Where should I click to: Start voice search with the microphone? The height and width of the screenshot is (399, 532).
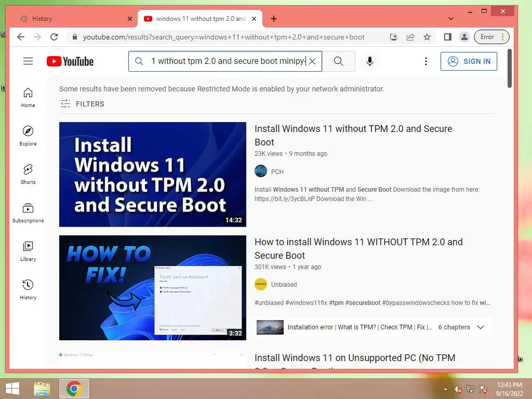[370, 61]
